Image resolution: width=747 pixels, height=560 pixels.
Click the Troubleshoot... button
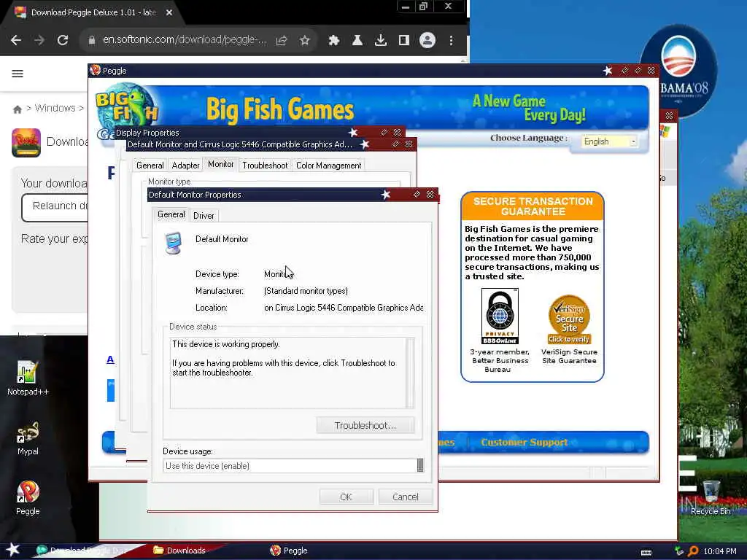[x=365, y=425]
